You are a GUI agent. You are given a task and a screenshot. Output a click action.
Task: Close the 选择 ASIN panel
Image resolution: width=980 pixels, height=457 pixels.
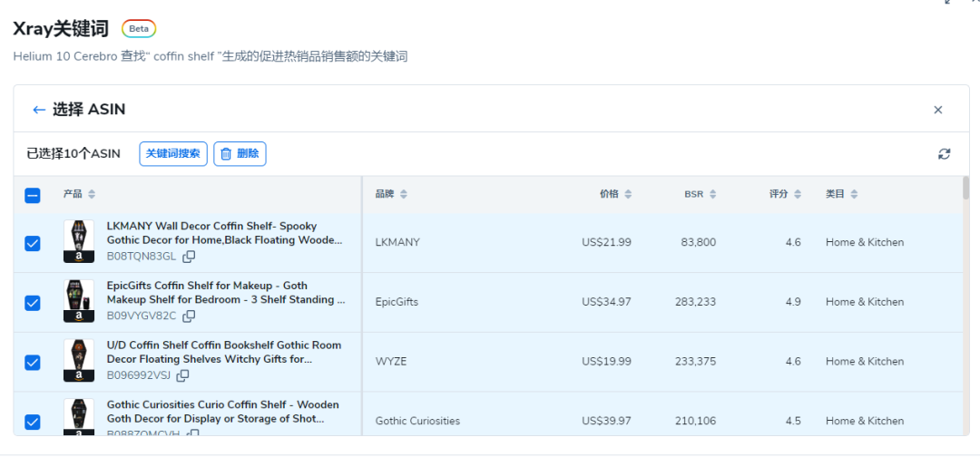pyautogui.click(x=937, y=110)
